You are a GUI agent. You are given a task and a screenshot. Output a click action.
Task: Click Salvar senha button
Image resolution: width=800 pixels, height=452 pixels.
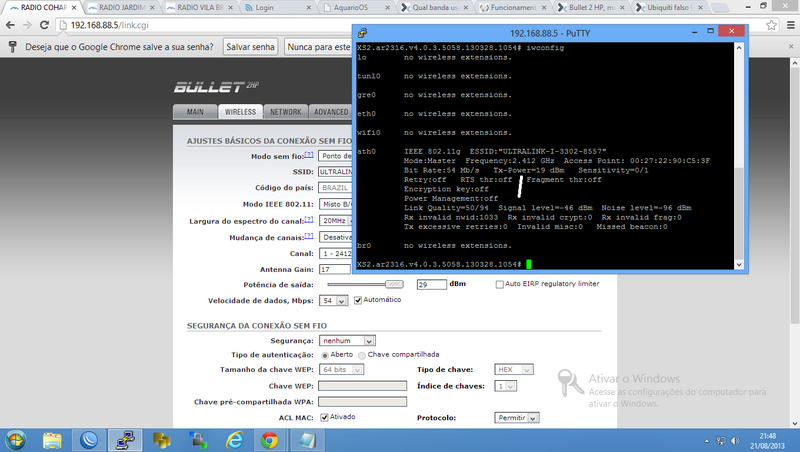251,47
